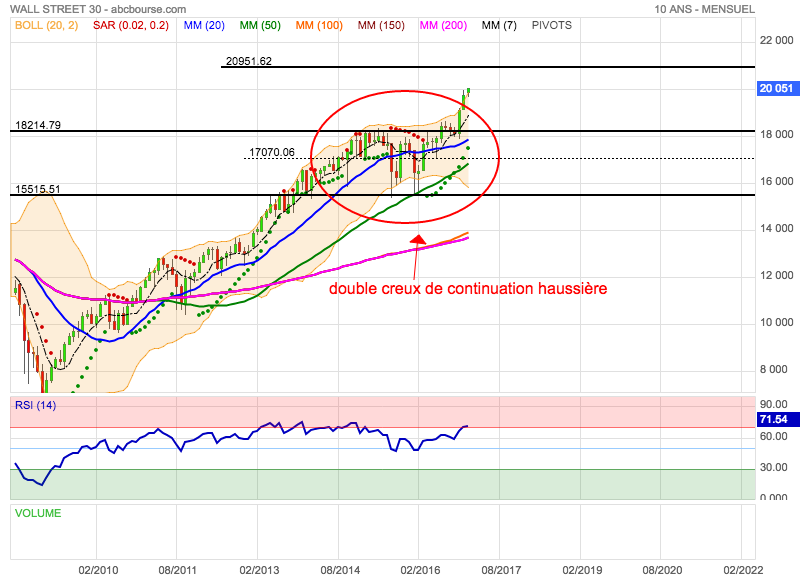The height and width of the screenshot is (580, 800).
Task: Toggle the MM (200) moving average label
Action: (x=443, y=26)
